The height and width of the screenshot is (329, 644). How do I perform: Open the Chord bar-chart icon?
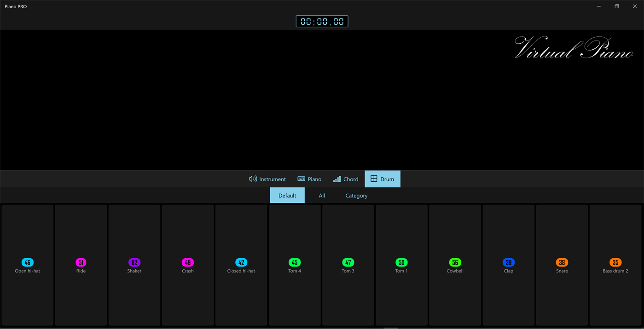tap(337, 179)
